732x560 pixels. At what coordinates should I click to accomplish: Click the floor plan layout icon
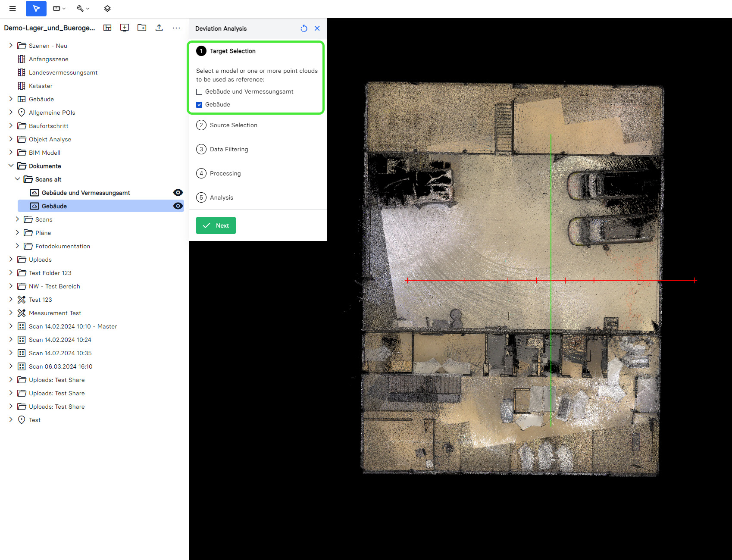pyautogui.click(x=107, y=28)
